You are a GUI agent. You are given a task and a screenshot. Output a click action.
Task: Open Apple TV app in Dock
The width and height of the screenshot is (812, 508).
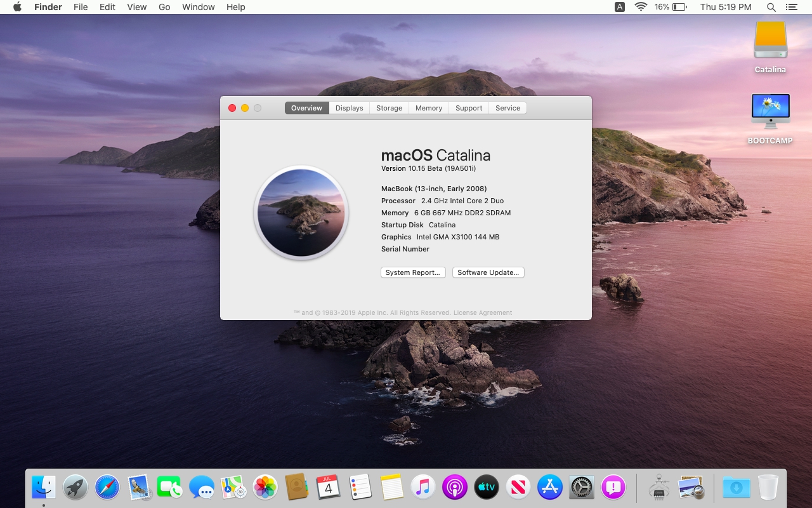point(487,487)
